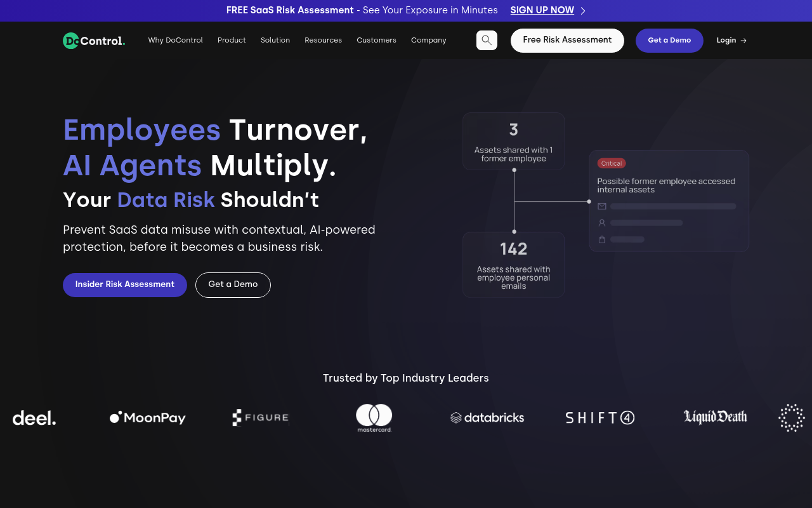Click the Figure logo
The height and width of the screenshot is (508, 812).
[x=261, y=417]
